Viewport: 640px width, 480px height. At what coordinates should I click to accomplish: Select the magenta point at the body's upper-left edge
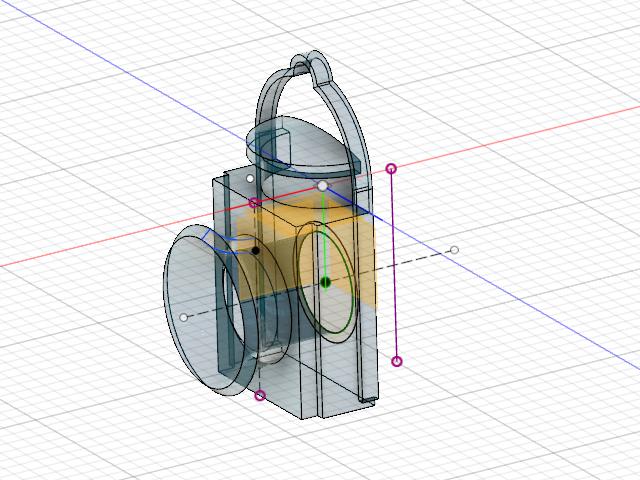[254, 202]
